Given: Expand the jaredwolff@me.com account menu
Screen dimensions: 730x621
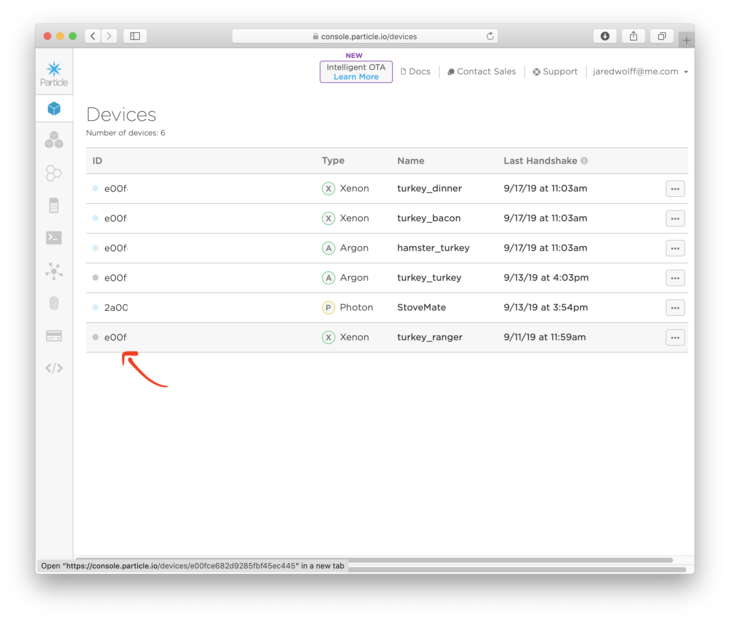Looking at the screenshot, I should (640, 72).
